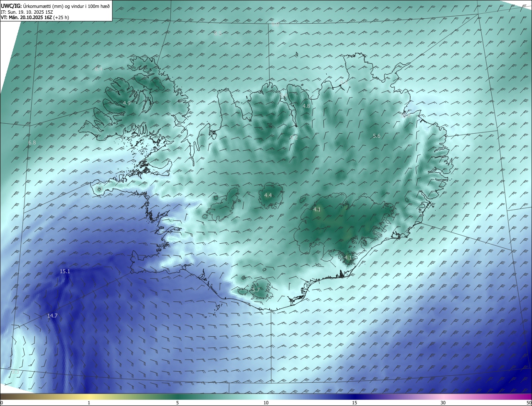Click the VT valid time line
532x406 pixels.
pos(35,17)
